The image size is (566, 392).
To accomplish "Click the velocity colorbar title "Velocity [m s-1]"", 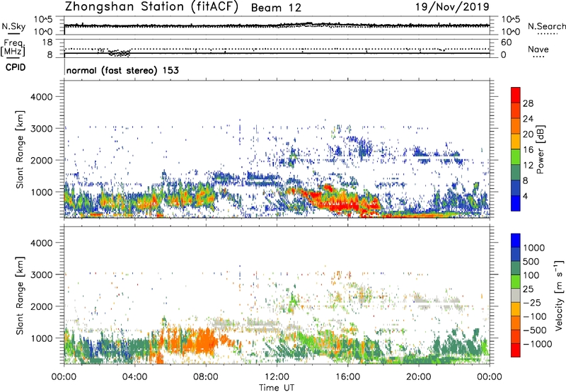I will point(560,295).
